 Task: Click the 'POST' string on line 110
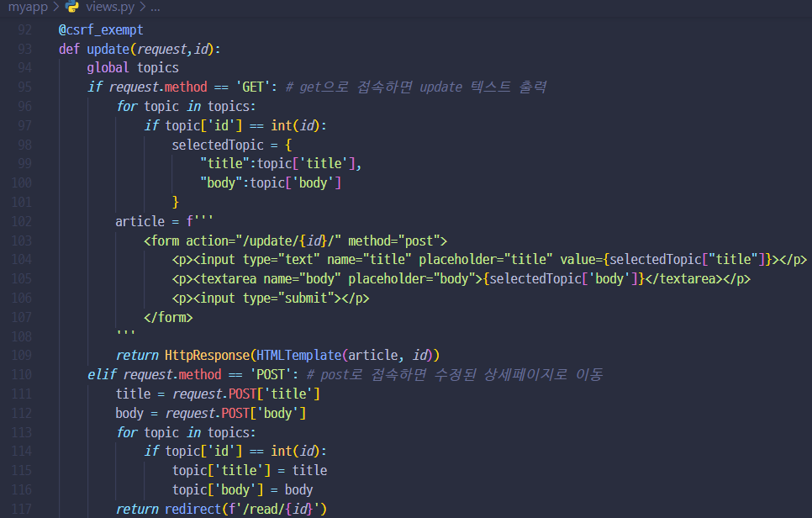point(271,374)
